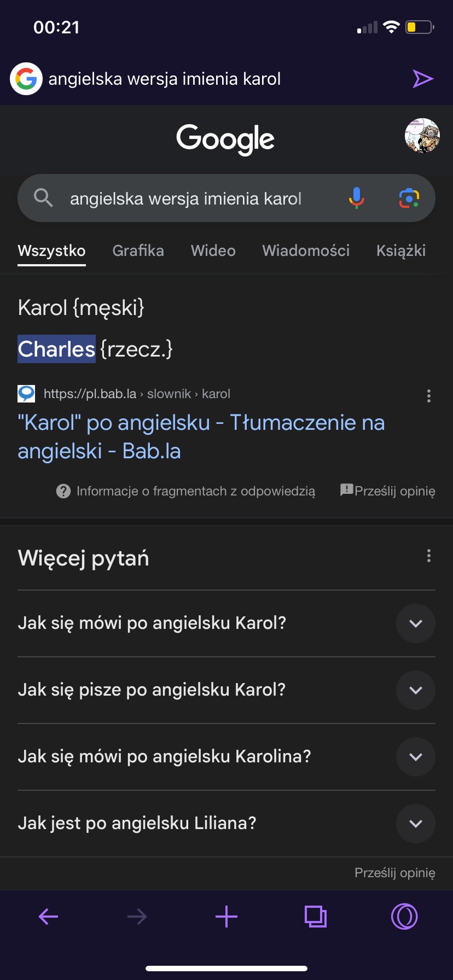This screenshot has width=453, height=980.
Task: Expand "Jak się pisze po angielsku Karol?"
Action: coord(415,690)
